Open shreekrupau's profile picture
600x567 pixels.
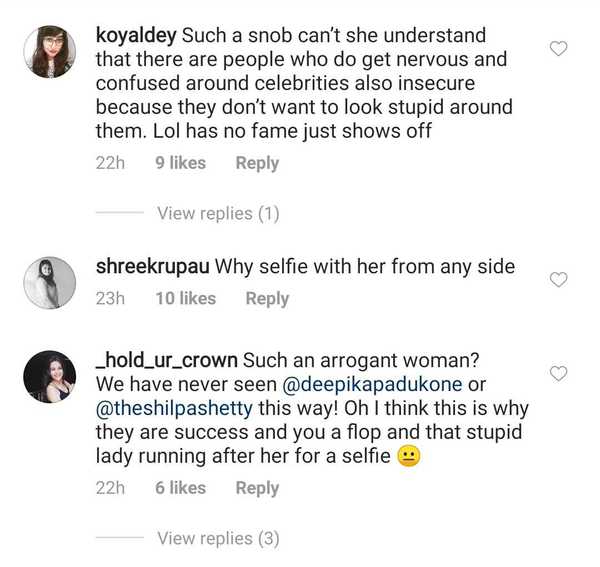tap(49, 283)
